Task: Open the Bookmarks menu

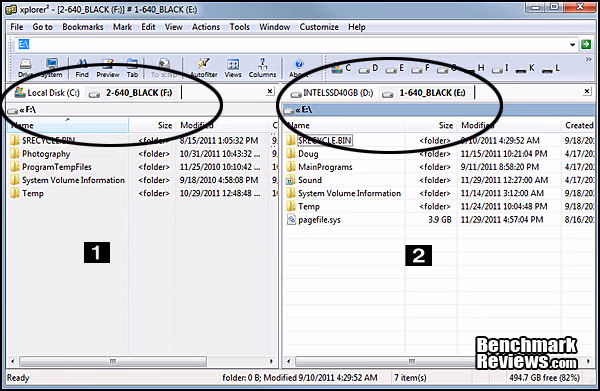Action: click(83, 27)
